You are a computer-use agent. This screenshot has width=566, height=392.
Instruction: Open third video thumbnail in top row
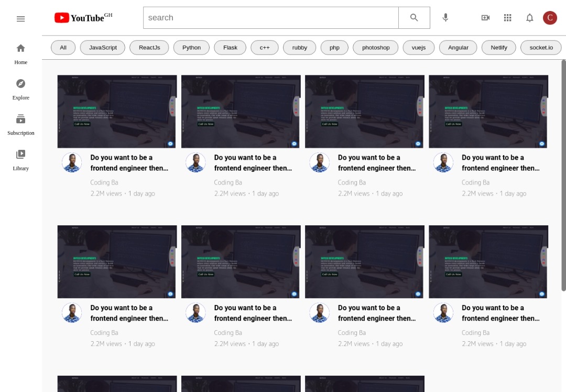click(x=365, y=112)
